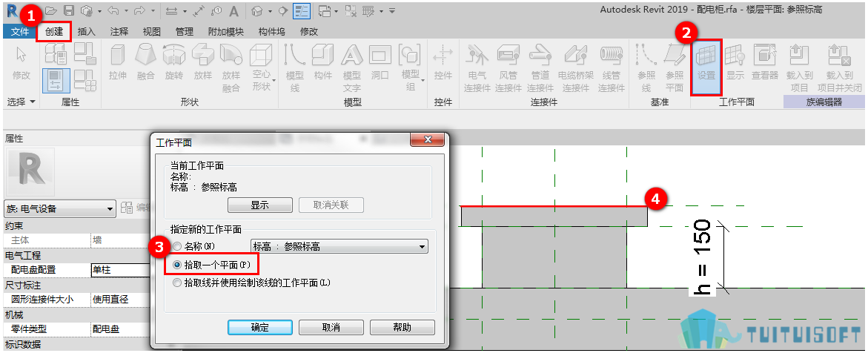The width and height of the screenshot is (868, 353).
Task: Click the Open file icon in quick access toolbar
Action: point(51,10)
